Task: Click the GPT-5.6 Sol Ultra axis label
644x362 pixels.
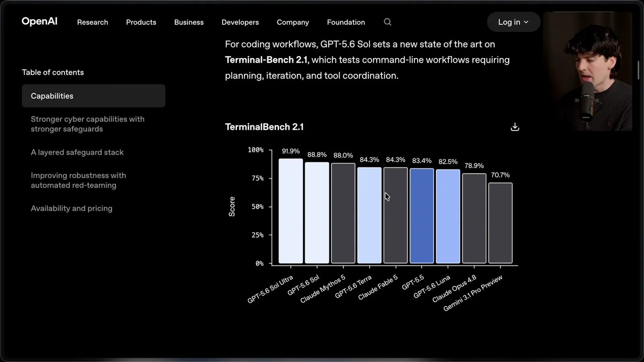Action: pyautogui.click(x=270, y=290)
